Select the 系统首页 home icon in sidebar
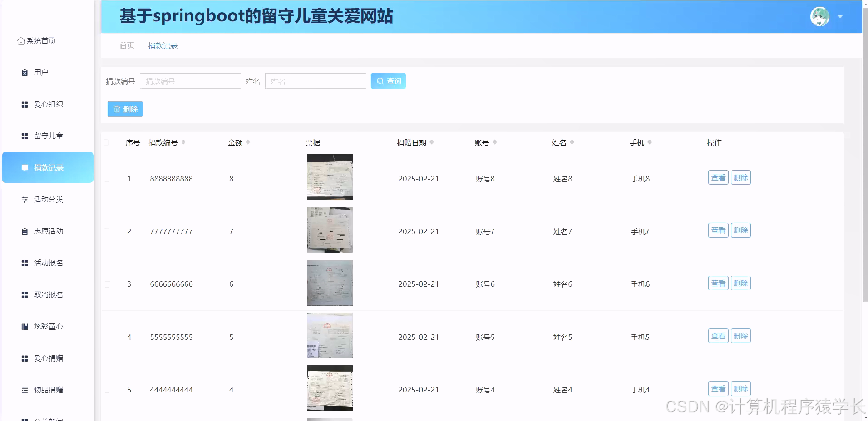 pyautogui.click(x=21, y=41)
